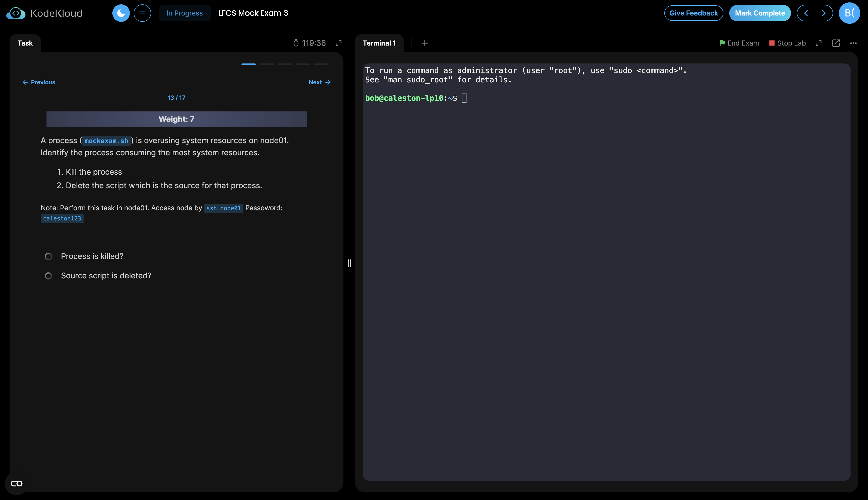Select the Task tab
The width and height of the screenshot is (868, 500).
point(25,43)
